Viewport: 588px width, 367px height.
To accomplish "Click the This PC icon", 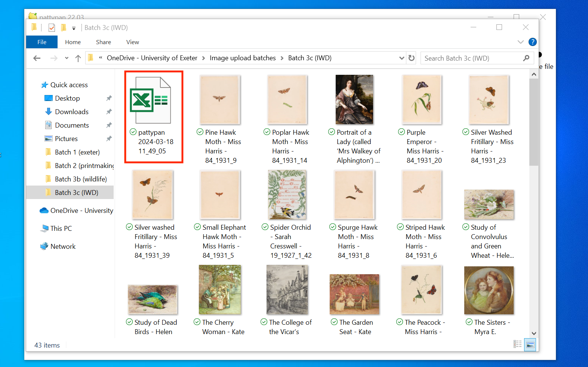I will (44, 228).
